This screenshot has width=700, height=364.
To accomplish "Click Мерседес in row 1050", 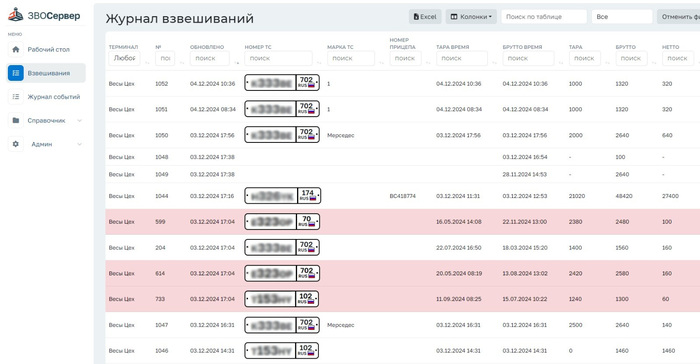I will tap(341, 135).
